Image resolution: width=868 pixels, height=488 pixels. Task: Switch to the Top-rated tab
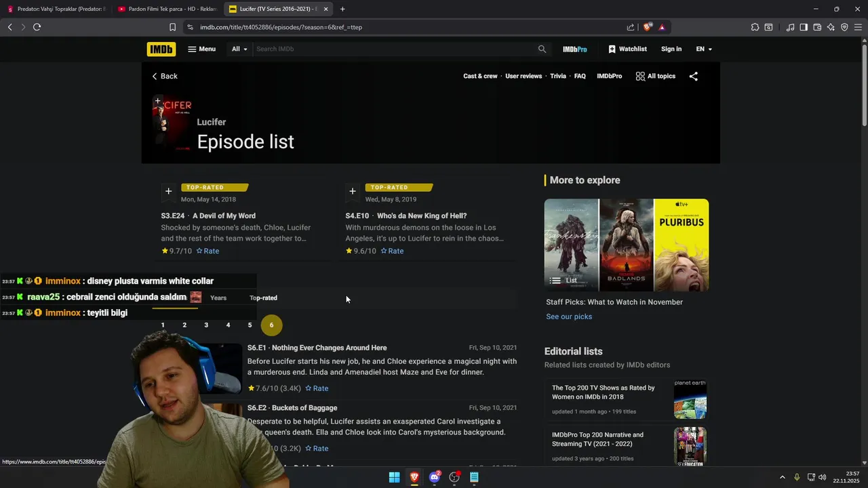click(263, 298)
